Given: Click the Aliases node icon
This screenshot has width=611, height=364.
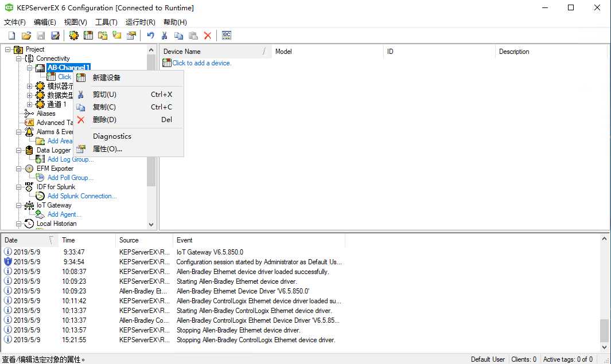Looking at the screenshot, I should click(x=29, y=113).
